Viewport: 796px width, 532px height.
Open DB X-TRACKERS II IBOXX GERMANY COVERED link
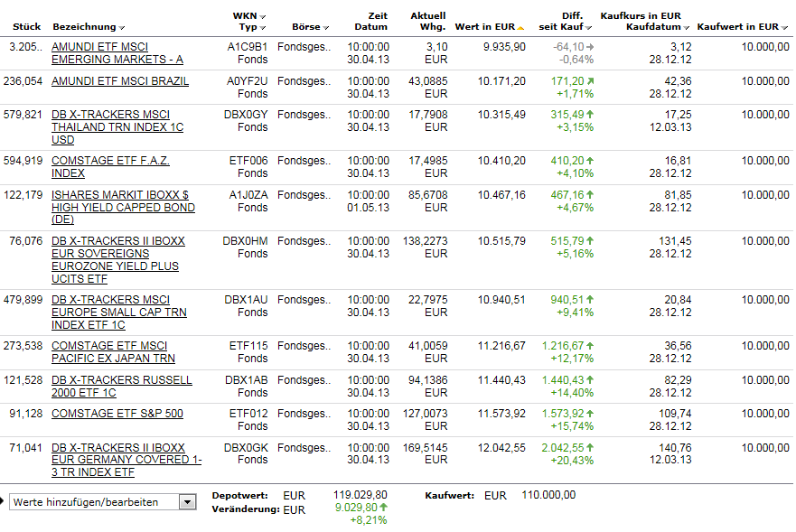point(126,460)
